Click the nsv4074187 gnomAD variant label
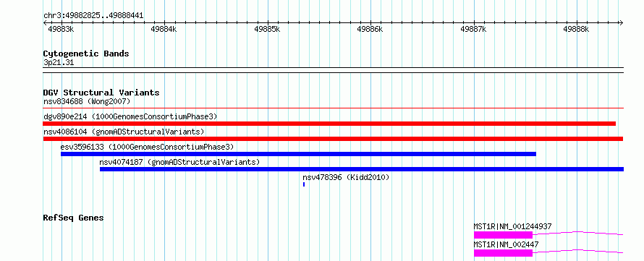 point(179,162)
